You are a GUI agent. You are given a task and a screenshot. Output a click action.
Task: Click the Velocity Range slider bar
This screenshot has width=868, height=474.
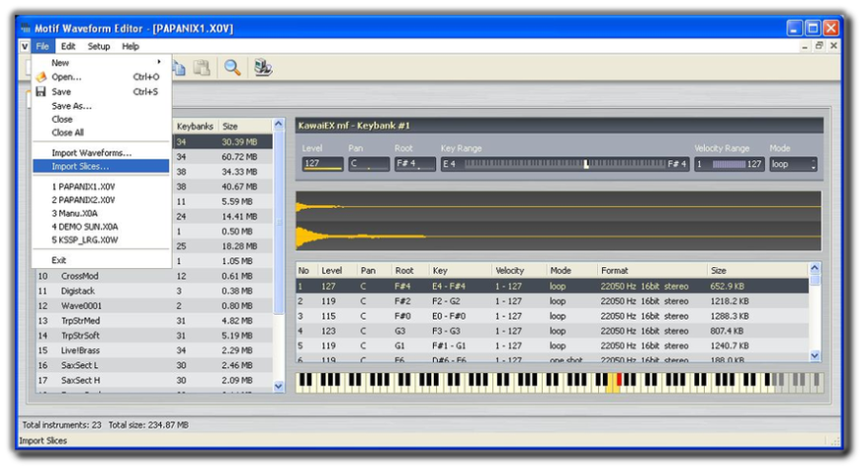tap(729, 164)
